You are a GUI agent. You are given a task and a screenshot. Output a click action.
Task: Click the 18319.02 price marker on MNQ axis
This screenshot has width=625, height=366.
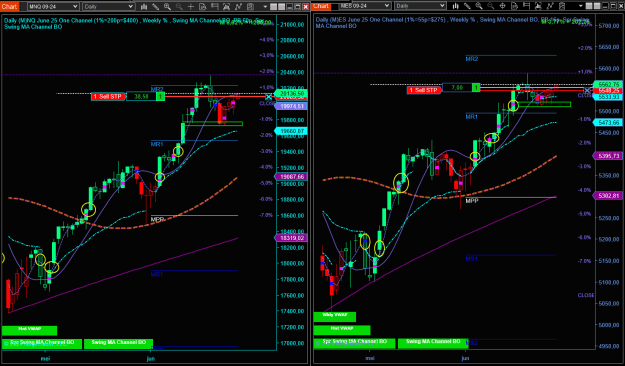click(291, 238)
